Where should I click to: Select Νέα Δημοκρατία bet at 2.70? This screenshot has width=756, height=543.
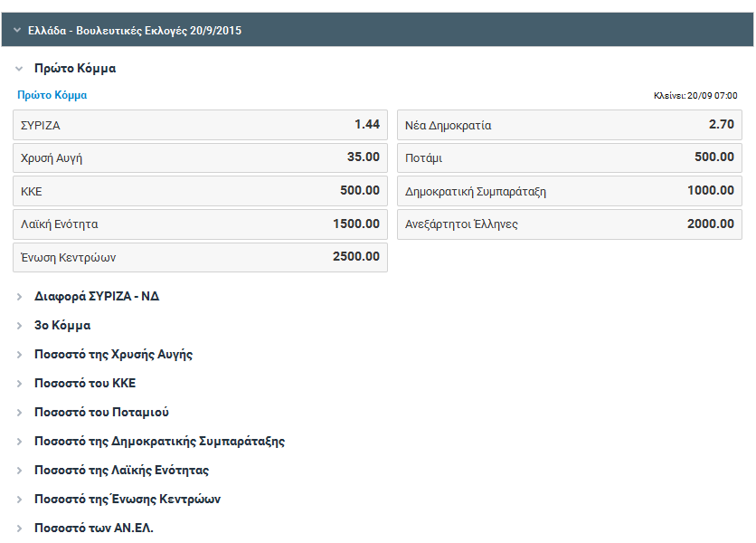pos(570,125)
